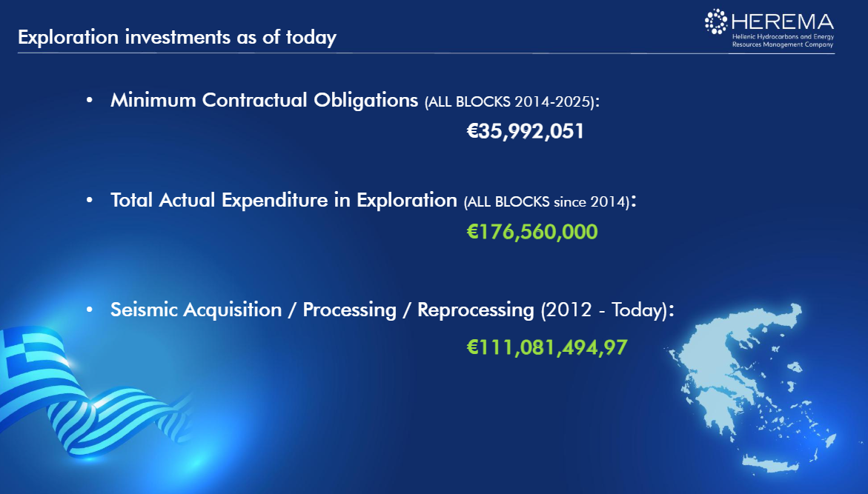
Task: Click the bullet before Total Actual Expenditure
Action: 90,200
